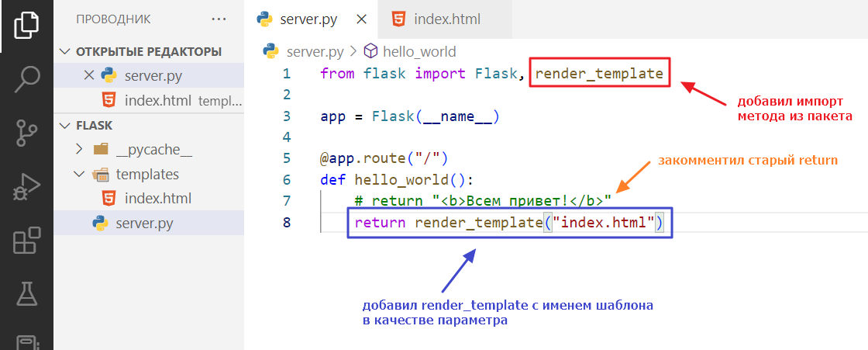Select server.py in open editors list
The width and height of the screenshot is (868, 350).
[x=153, y=75]
